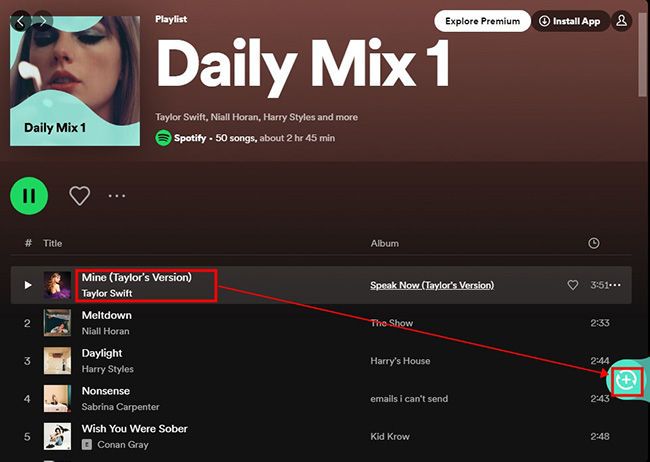This screenshot has height=462, width=650.
Task: Open the Spotify creator link
Action: coord(190,138)
